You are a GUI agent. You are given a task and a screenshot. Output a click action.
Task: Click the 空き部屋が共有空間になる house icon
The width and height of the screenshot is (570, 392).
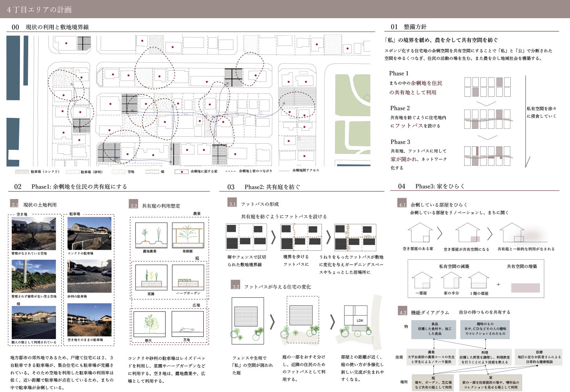click(468, 233)
